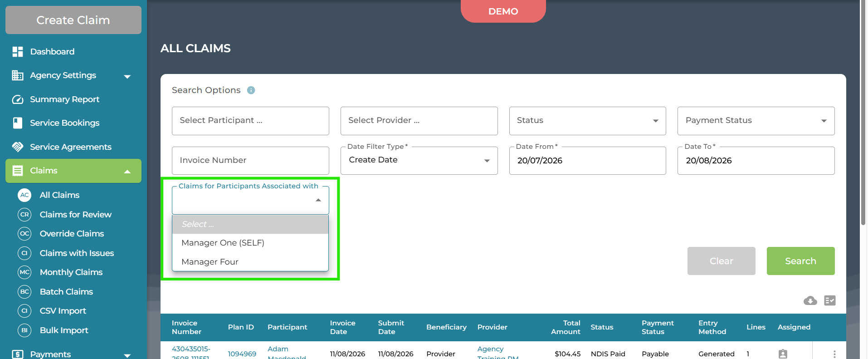Image resolution: width=868 pixels, height=359 pixels.
Task: Click the MC badge for Monthly Claims
Action: click(x=24, y=272)
